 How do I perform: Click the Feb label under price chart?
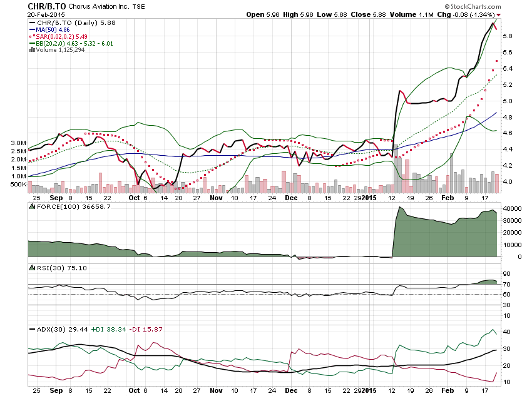[448, 198]
